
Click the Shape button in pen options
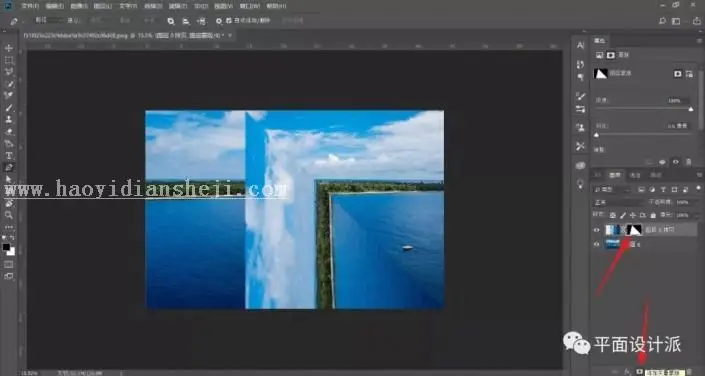click(x=149, y=21)
